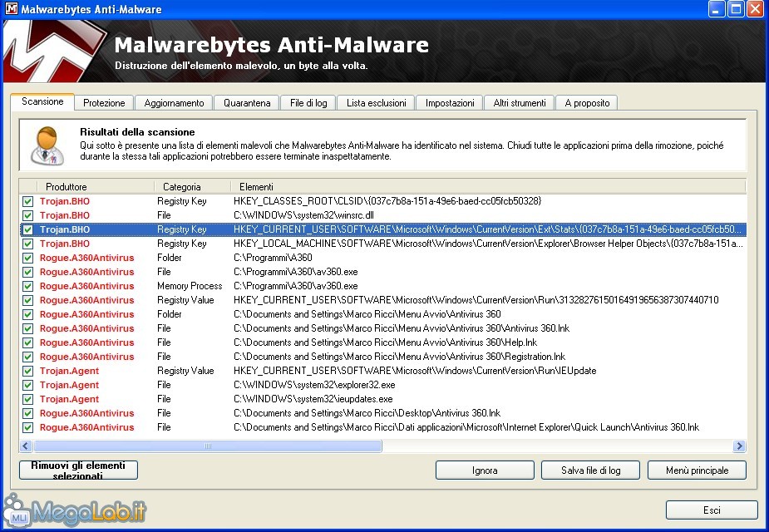Click the Ignora button
The width and height of the screenshot is (769, 532).
(485, 470)
